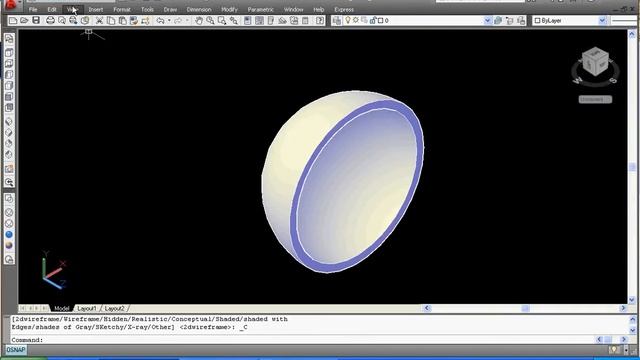Viewport: 640px width, 360px height.
Task: Toggle layer on/off lightbulb icon
Action: 348,20
